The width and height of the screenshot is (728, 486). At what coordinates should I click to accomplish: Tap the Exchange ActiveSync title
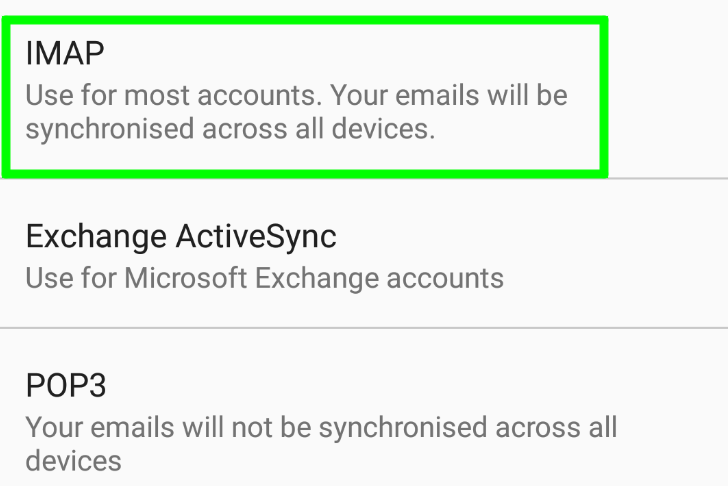pyautogui.click(x=181, y=237)
